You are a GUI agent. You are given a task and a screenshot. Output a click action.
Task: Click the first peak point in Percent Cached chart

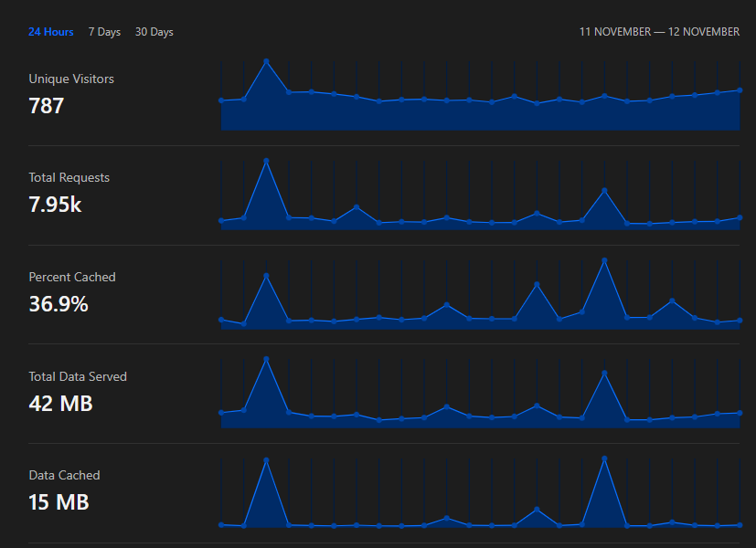click(266, 276)
